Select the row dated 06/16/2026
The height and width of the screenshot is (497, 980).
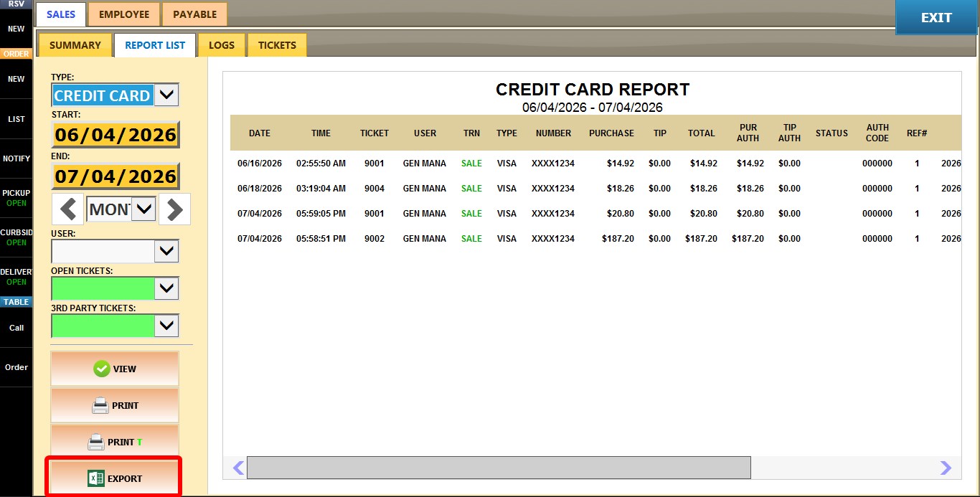[595, 164]
